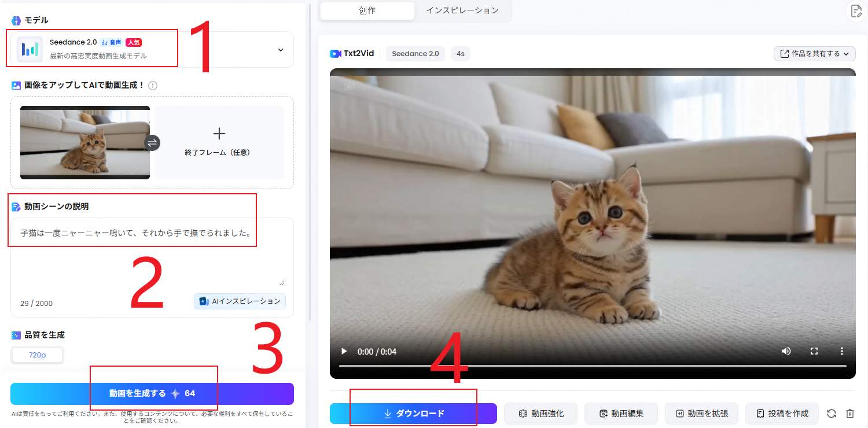Switch to the インスピレーション tab
Screen dimensions: 868x428
click(462, 10)
